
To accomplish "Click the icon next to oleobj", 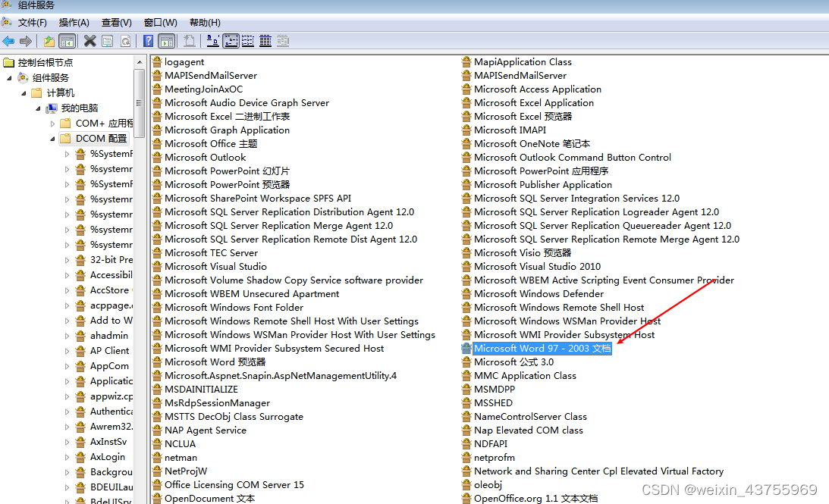I will (466, 485).
